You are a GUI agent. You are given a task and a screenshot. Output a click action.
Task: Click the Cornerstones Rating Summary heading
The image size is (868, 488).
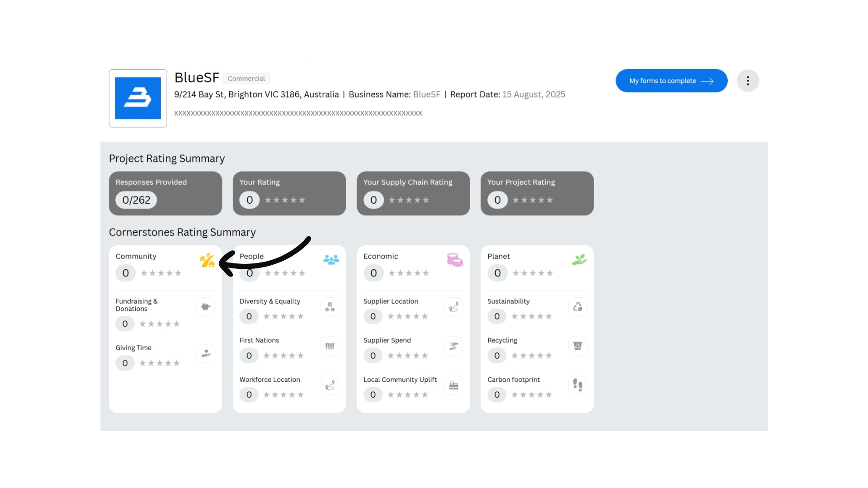coord(182,232)
